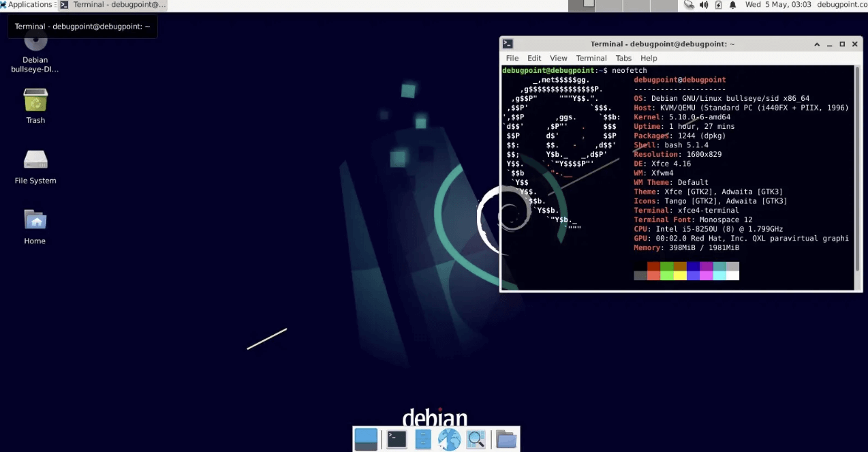The height and width of the screenshot is (452, 868).
Task: Open the Help menu in Terminal
Action: pos(649,58)
